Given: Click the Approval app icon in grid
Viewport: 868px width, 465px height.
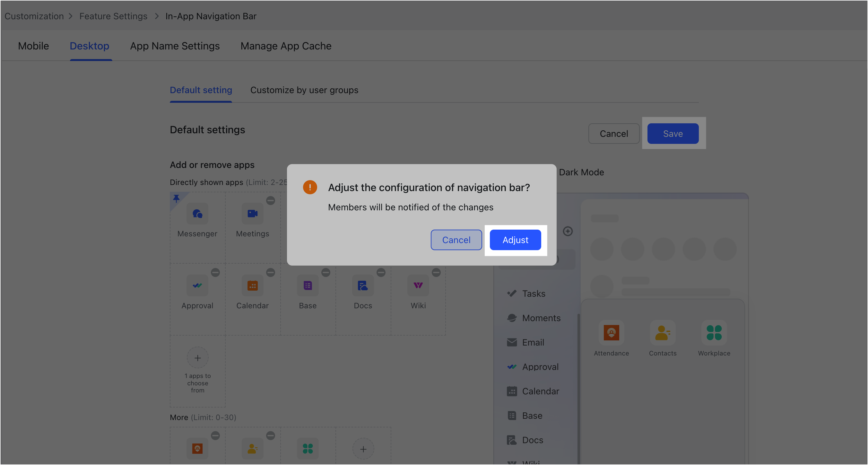Looking at the screenshot, I should (197, 285).
